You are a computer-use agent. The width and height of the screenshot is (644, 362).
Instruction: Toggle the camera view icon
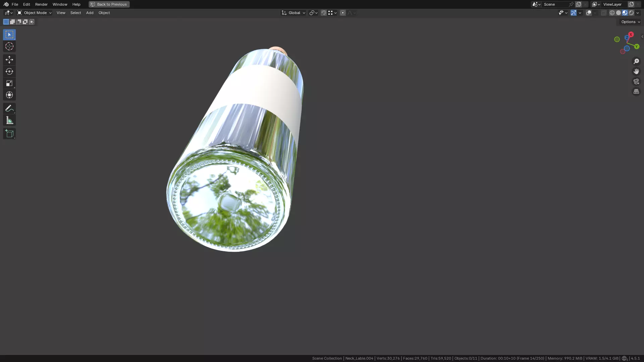[x=636, y=81]
